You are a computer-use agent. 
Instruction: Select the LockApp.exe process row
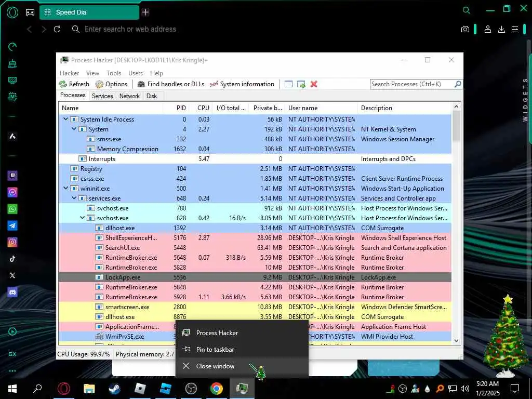255,277
